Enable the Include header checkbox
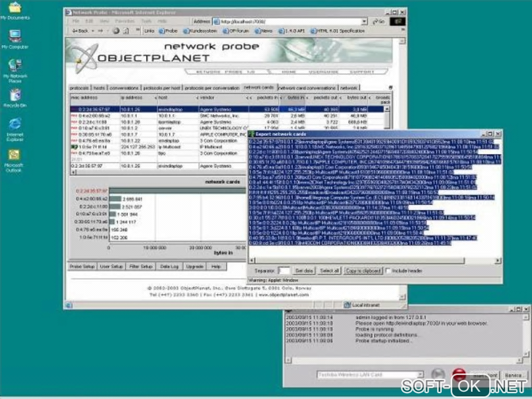 click(388, 271)
